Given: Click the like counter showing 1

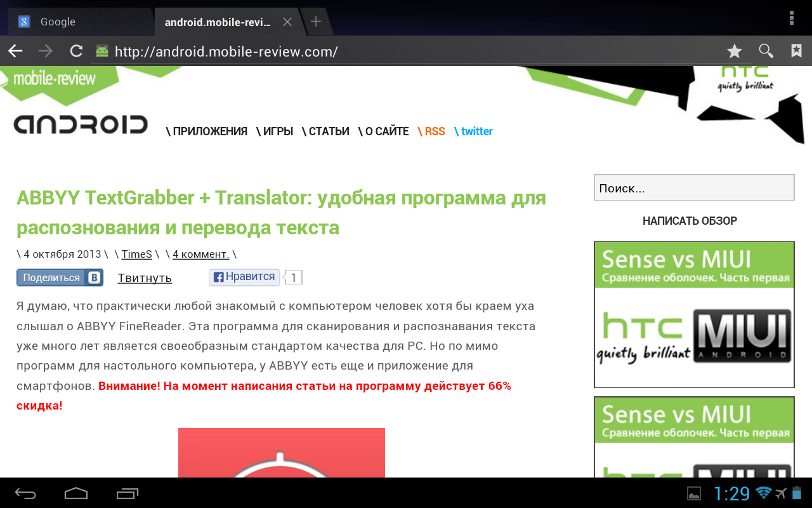Looking at the screenshot, I should point(294,277).
